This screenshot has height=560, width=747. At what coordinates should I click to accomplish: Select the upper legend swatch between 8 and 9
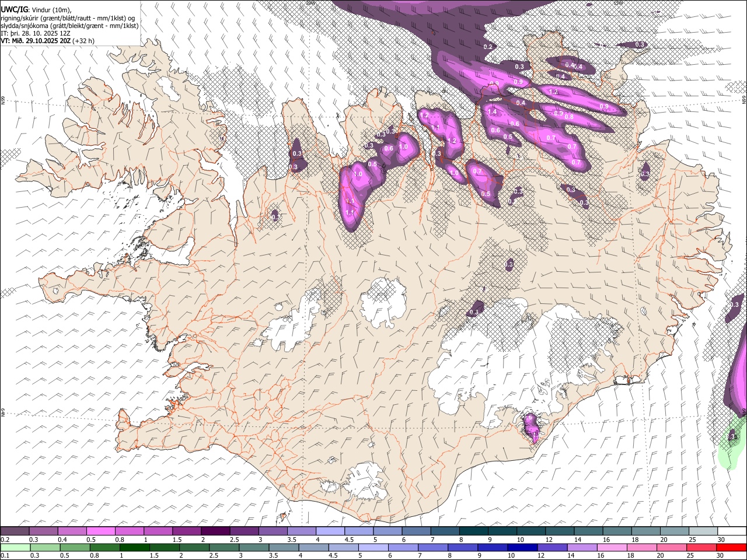[473, 531]
